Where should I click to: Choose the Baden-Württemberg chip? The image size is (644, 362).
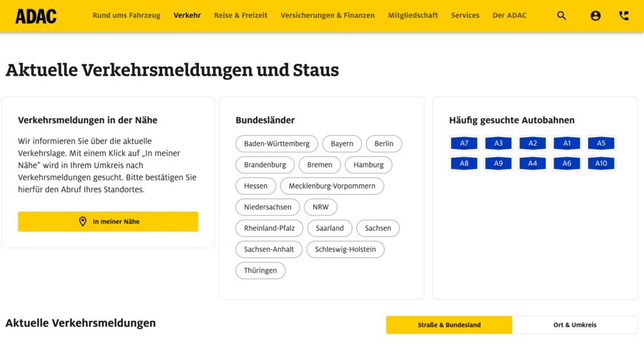[277, 144]
